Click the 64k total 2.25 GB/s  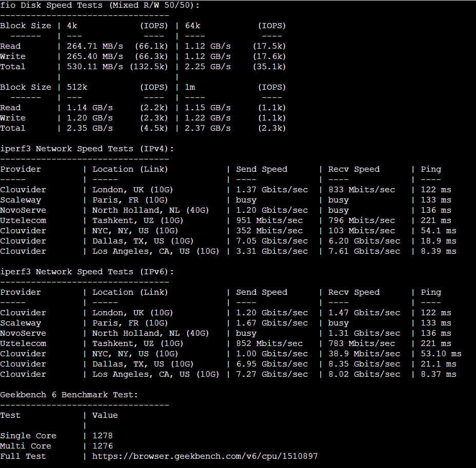(x=208, y=67)
